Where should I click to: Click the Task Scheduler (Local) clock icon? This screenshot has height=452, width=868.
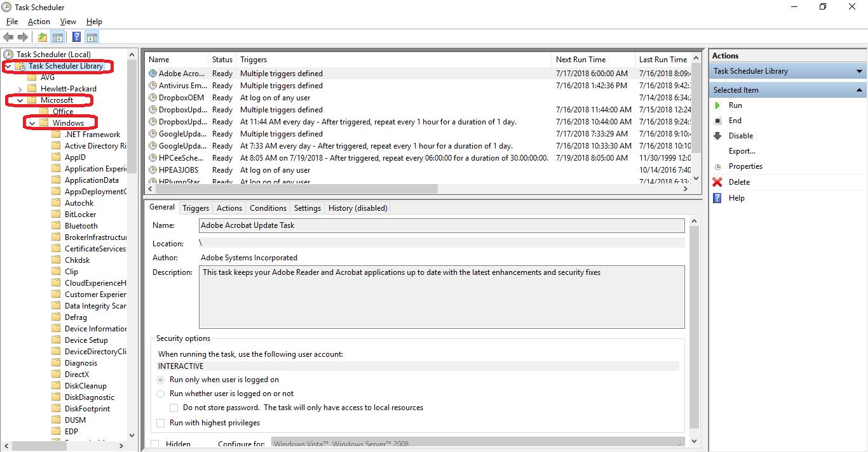tap(8, 55)
